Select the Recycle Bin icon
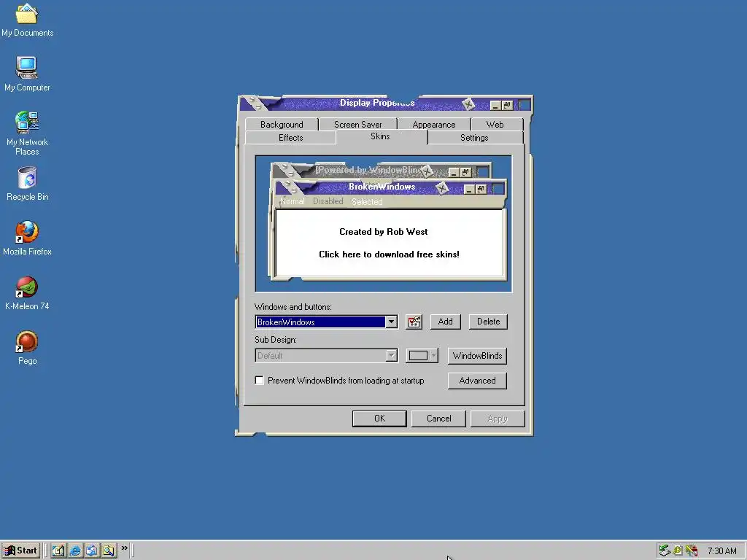Screen dimensions: 747x560 tap(27, 183)
